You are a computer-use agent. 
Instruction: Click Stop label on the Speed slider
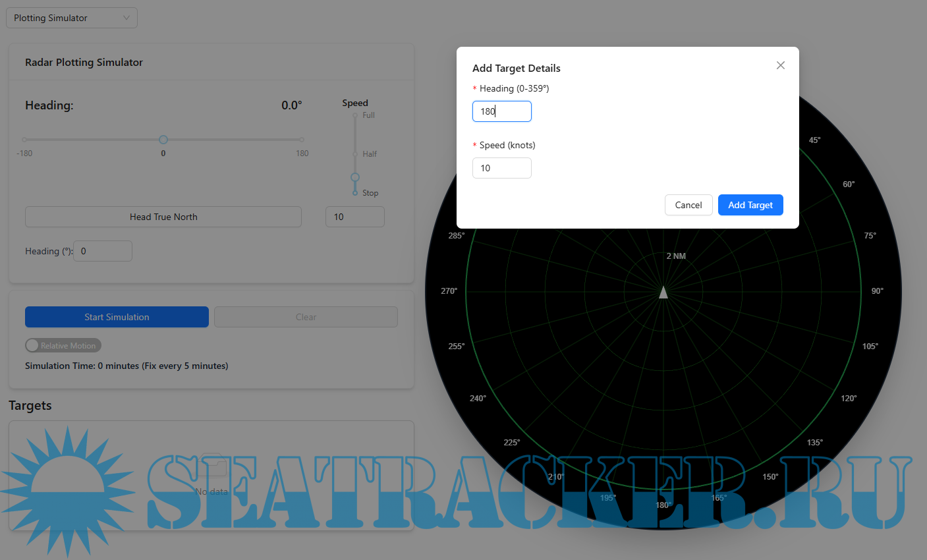point(370,192)
